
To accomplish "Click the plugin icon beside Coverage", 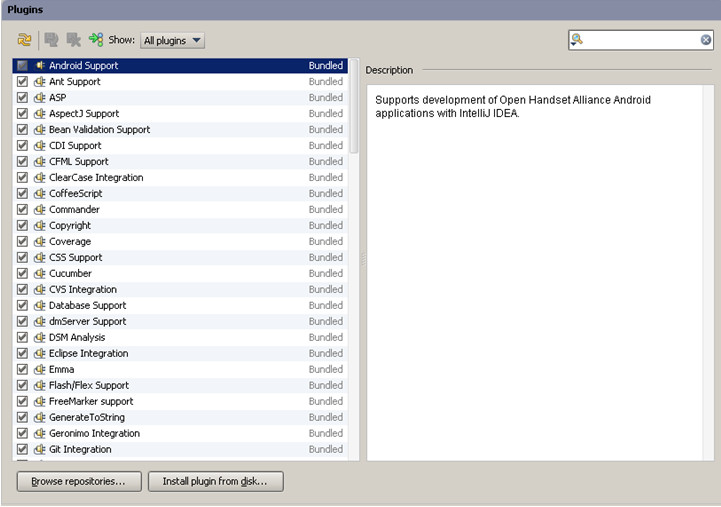I will [x=40, y=242].
